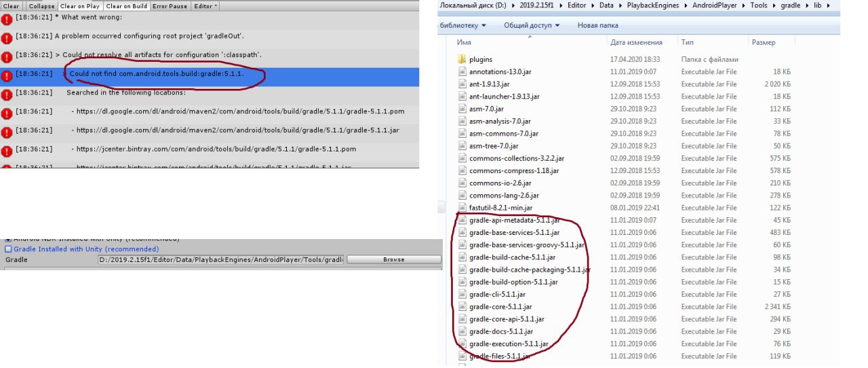Open the 'библиотеку' dropdown in Explorer toolbar
Viewport: 868px width, 368px height.
pos(463,25)
